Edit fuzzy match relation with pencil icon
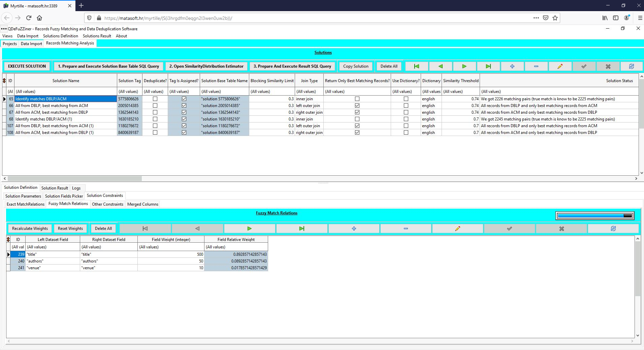 (x=457, y=229)
